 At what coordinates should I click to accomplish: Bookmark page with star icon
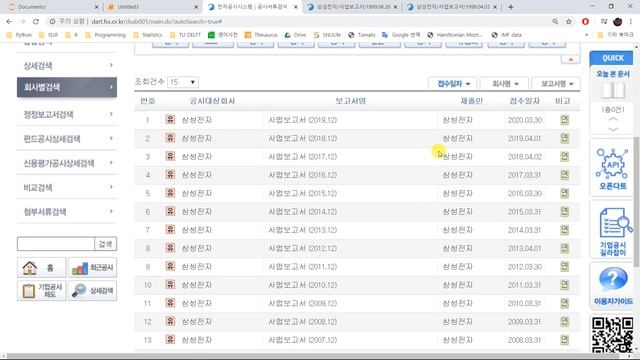(x=568, y=21)
